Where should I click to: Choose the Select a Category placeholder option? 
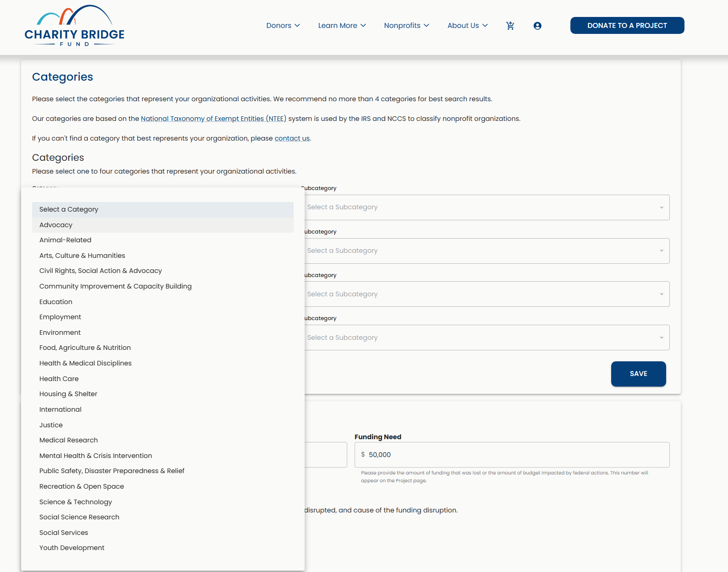coord(163,209)
